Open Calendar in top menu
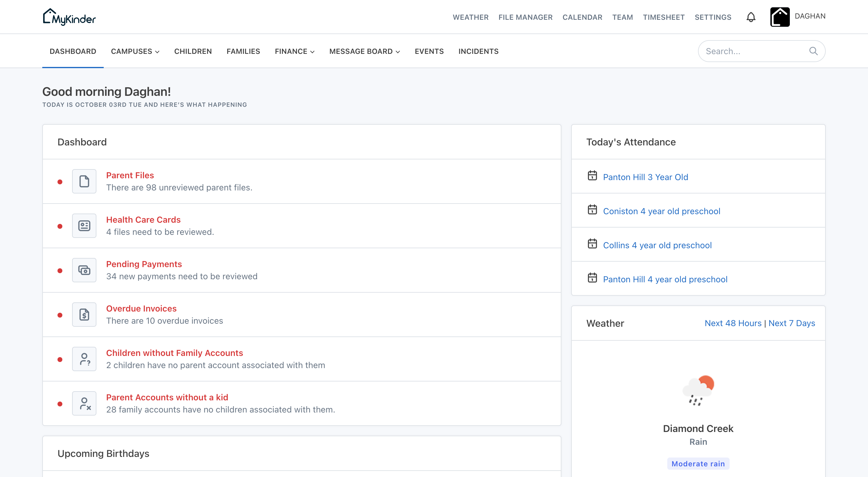 [582, 17]
